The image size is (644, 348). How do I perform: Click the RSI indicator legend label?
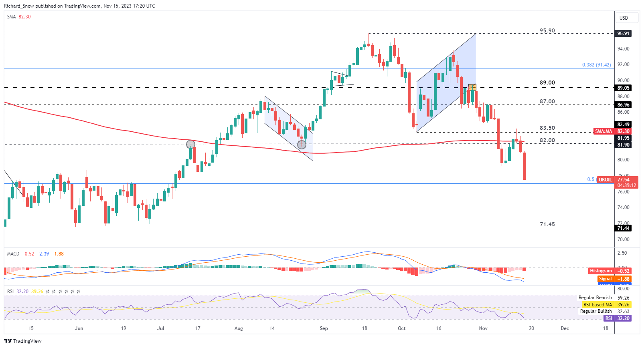10,292
